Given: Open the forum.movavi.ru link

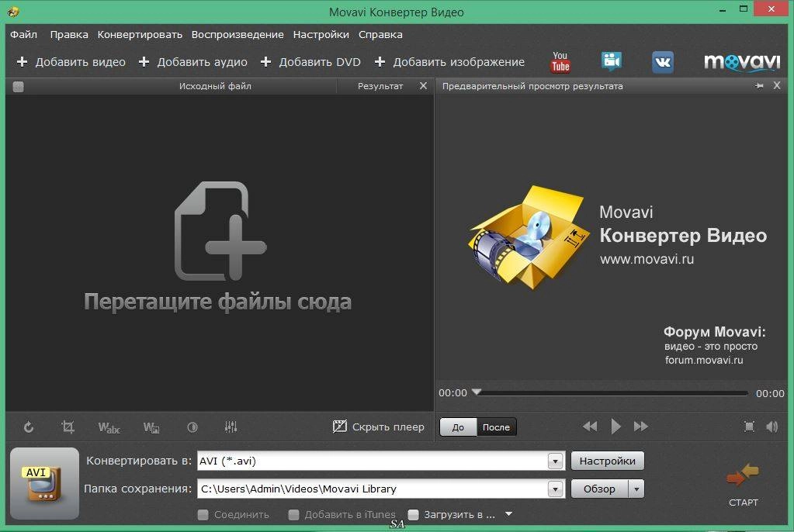Looking at the screenshot, I should pyautogui.click(x=704, y=360).
